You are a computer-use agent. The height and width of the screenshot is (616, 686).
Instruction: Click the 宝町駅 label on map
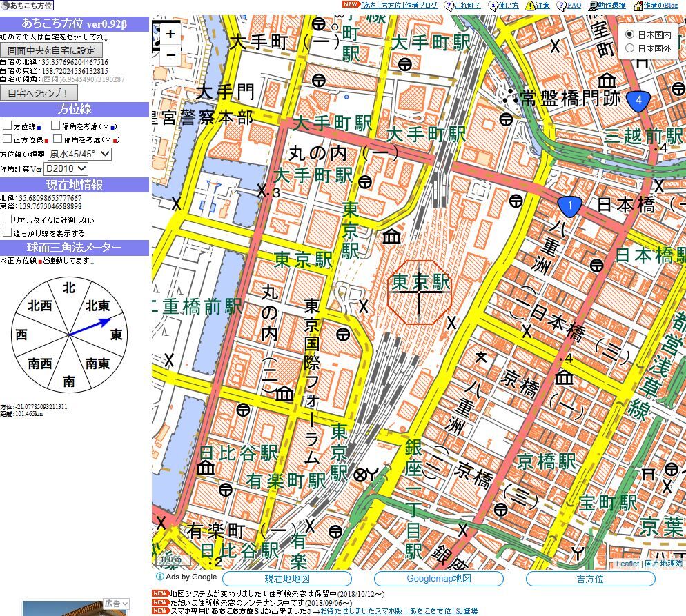tap(608, 503)
